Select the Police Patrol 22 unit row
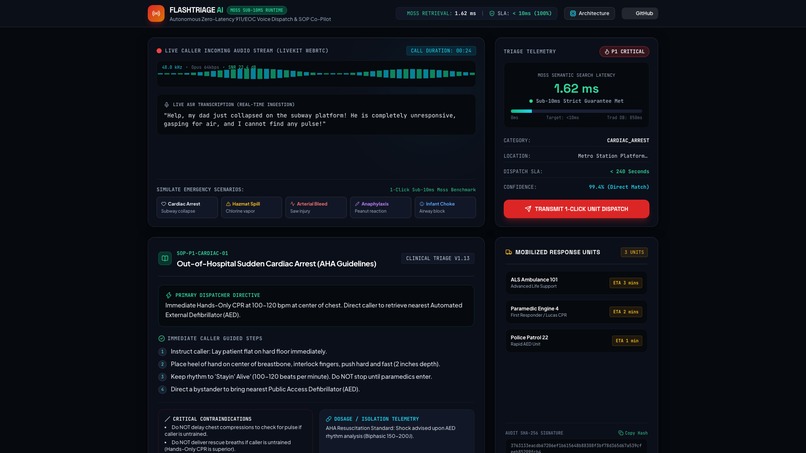 576,340
